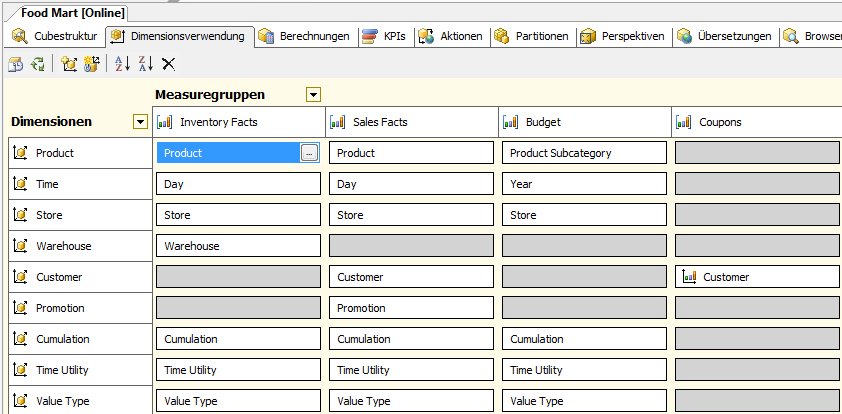842x414 pixels.
Task: Click the Product dimension row icon
Action: [20, 153]
